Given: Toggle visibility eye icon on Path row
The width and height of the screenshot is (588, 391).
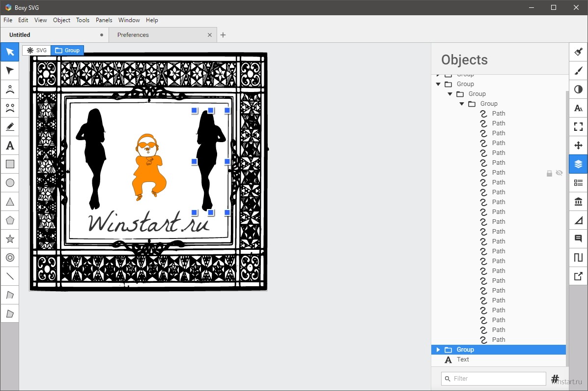Looking at the screenshot, I should pyautogui.click(x=559, y=173).
